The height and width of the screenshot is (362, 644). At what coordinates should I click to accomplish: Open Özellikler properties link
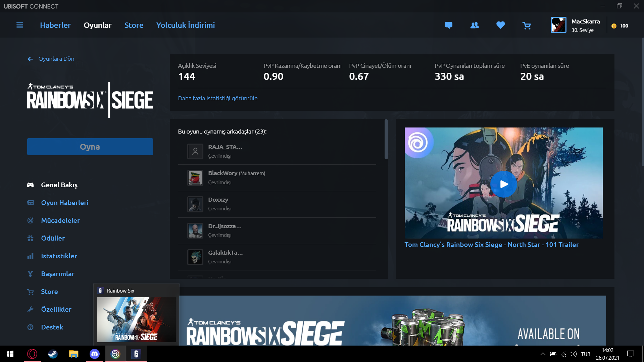click(56, 309)
